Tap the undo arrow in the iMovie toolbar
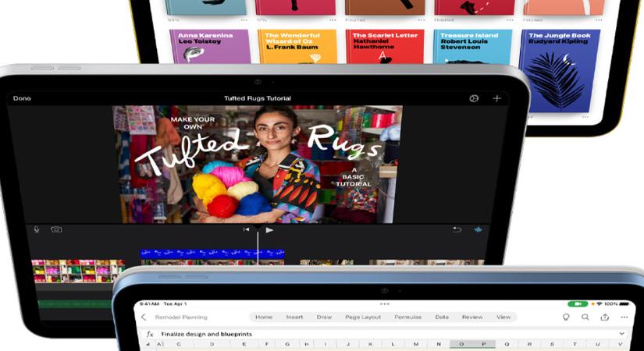 click(x=457, y=229)
